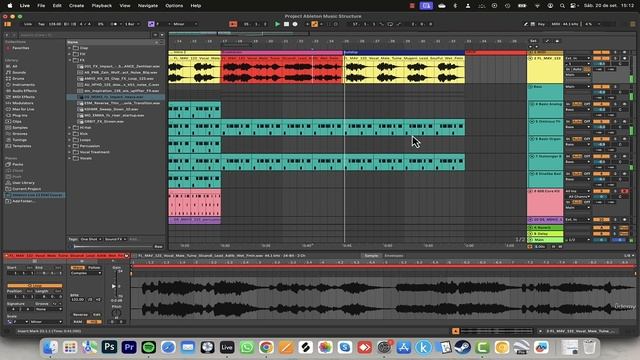Image resolution: width=640 pixels, height=360 pixels.
Task: Open Drums category in browser
Action: click(18, 78)
